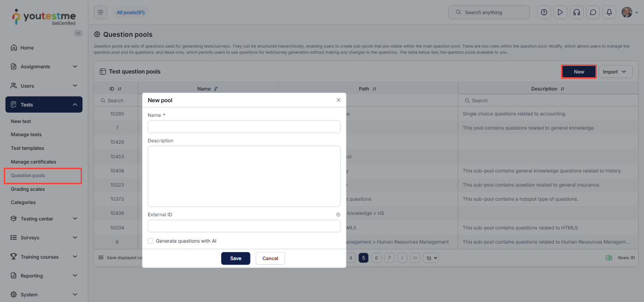Focus the Description text area

click(244, 176)
